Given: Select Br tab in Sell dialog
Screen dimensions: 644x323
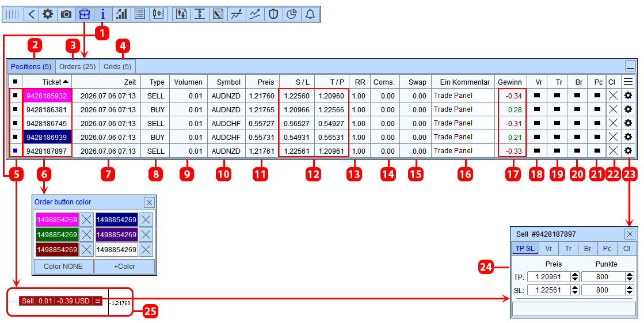Looking at the screenshot, I should click(x=588, y=249).
